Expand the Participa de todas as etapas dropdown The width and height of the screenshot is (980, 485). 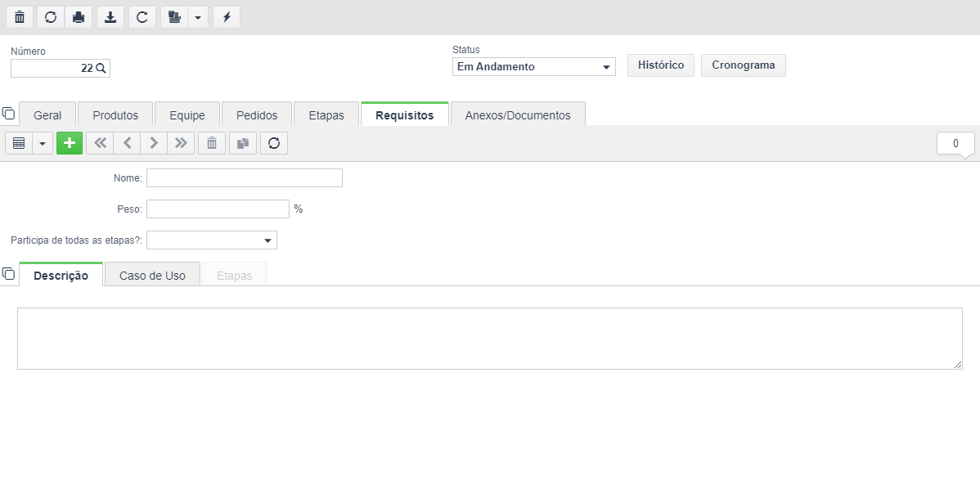coord(212,240)
